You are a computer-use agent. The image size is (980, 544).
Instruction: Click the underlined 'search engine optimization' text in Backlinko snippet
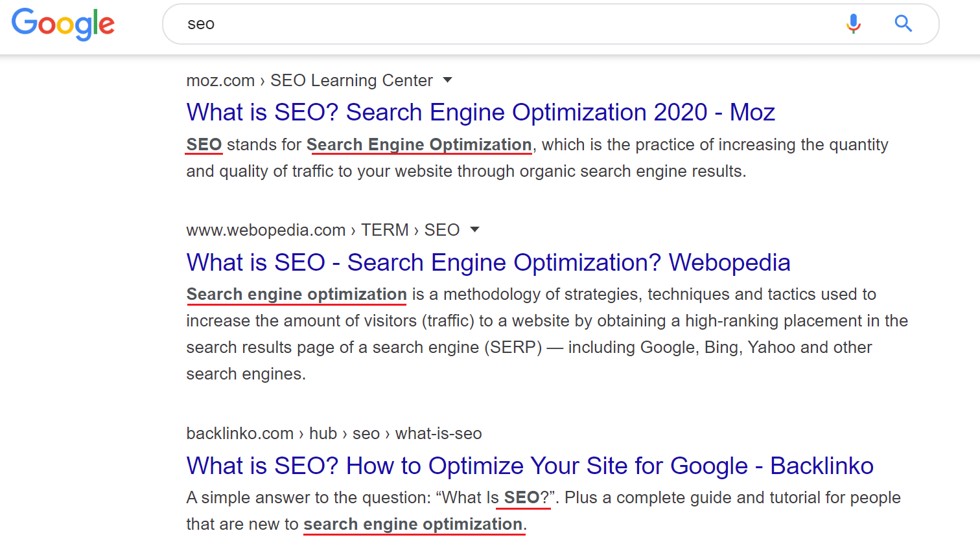click(x=414, y=524)
